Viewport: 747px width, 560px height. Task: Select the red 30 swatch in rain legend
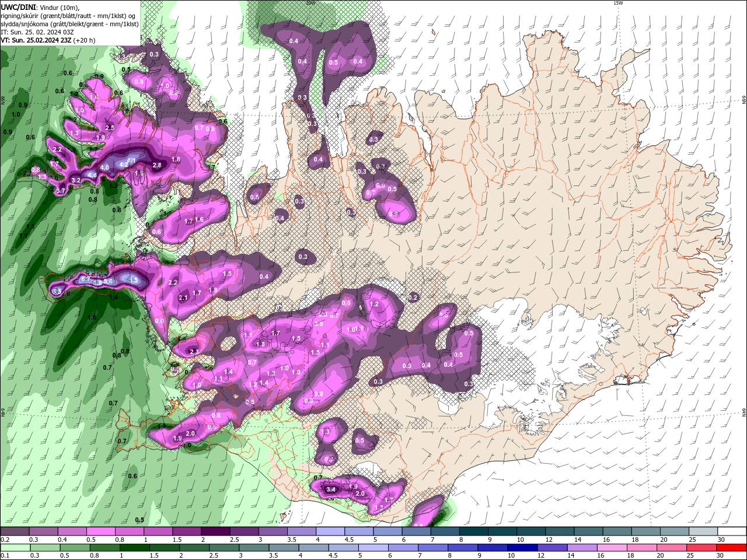pyautogui.click(x=731, y=548)
